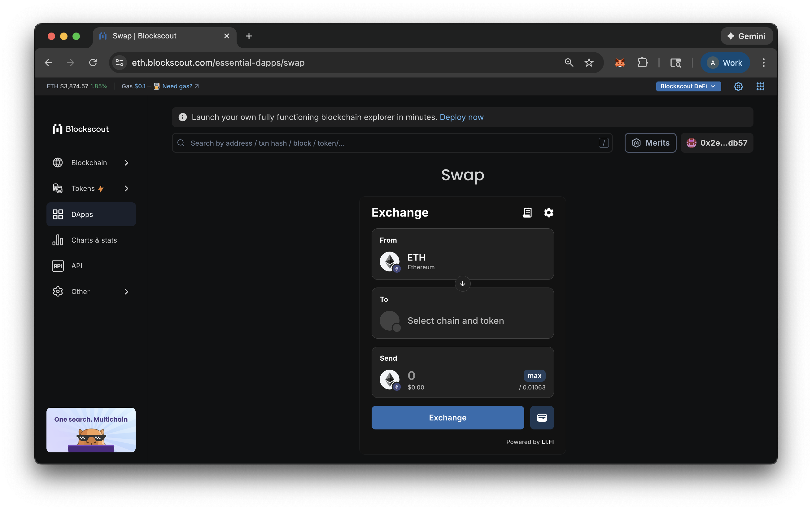
Task: Expand the Blockchain sidebar submenu
Action: click(89, 162)
